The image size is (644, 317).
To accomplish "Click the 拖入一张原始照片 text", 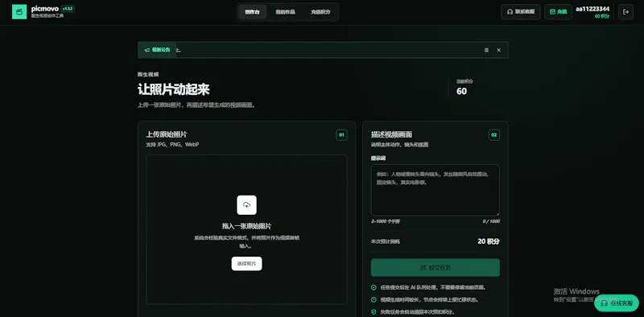I will click(x=247, y=226).
